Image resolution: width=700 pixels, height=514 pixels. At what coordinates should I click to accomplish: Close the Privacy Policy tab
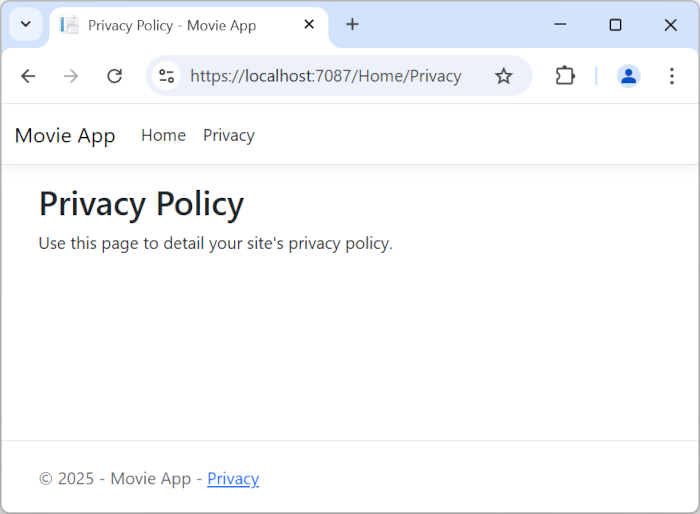(x=310, y=25)
